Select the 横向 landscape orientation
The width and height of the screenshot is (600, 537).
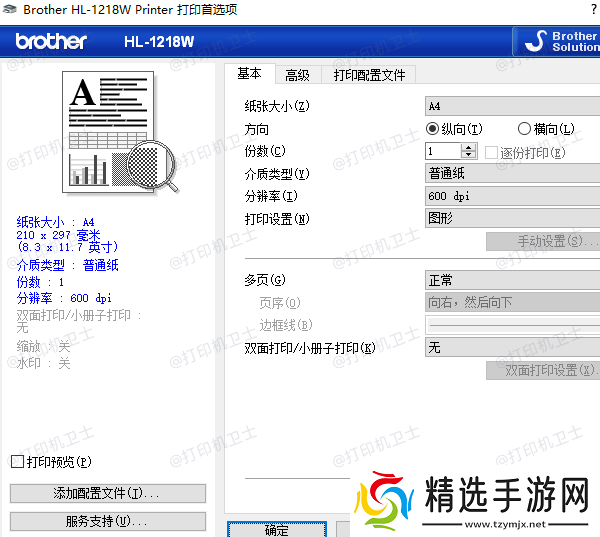[524, 129]
